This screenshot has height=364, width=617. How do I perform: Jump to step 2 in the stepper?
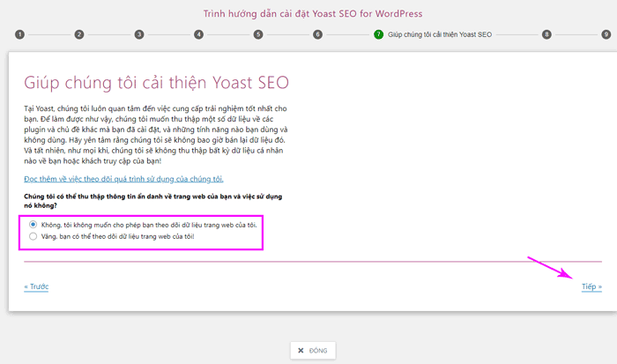coord(79,34)
